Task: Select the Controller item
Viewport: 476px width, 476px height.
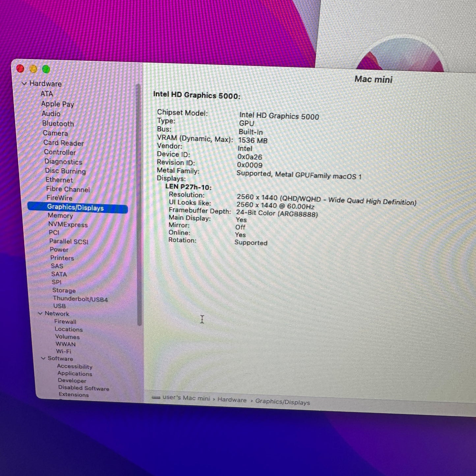Action: (60, 152)
